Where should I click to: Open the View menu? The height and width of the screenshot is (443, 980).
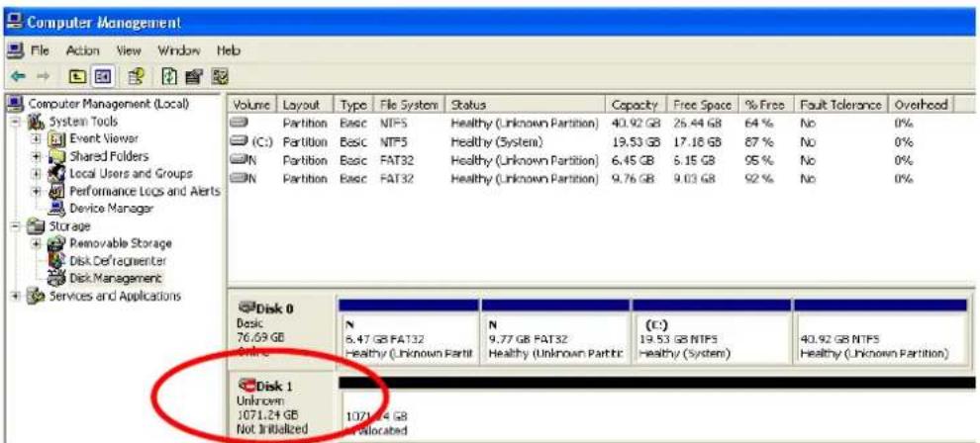[x=130, y=50]
